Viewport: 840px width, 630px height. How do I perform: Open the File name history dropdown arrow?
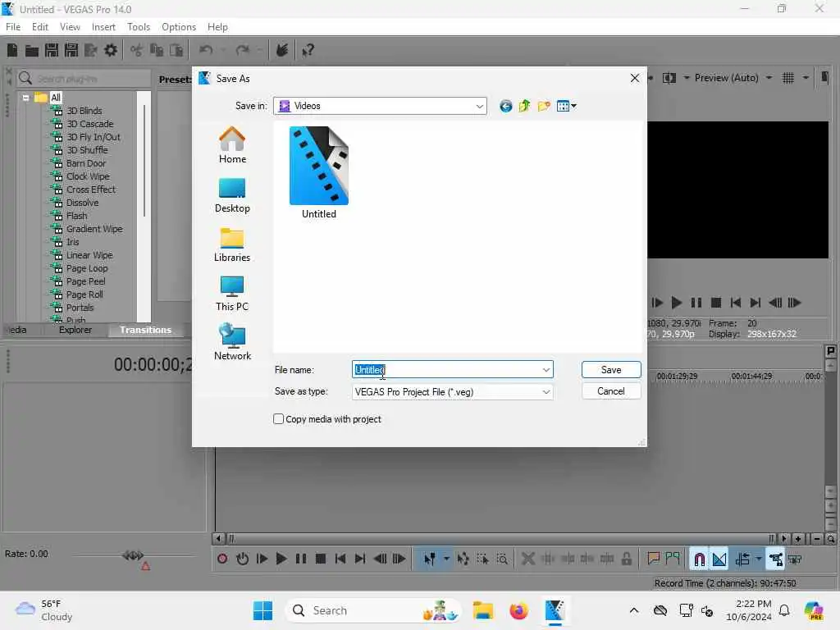coord(546,370)
